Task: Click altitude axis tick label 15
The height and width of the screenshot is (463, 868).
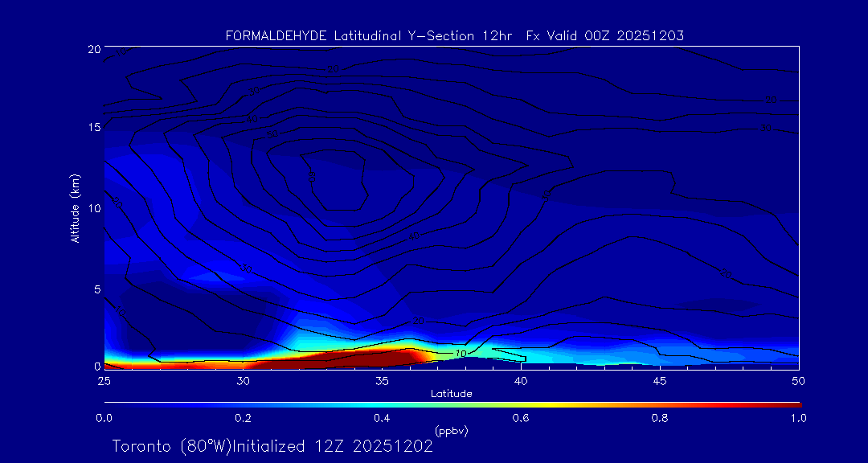Action: pyautogui.click(x=95, y=127)
